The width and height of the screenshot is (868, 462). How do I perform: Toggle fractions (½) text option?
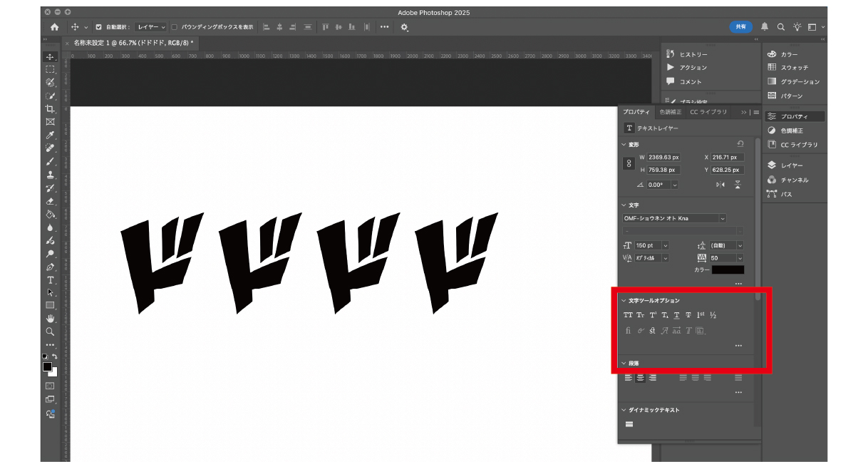point(713,315)
